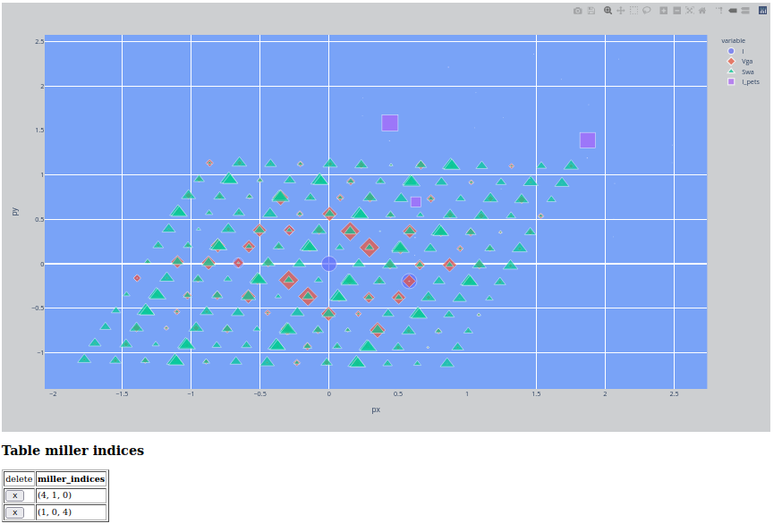Delete the (1, 0, 4) row

15,512
